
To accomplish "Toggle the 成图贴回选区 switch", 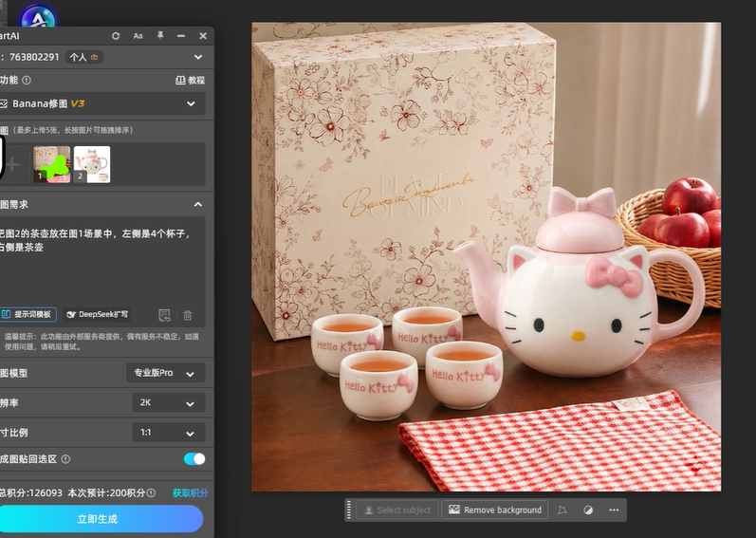I will [x=194, y=459].
